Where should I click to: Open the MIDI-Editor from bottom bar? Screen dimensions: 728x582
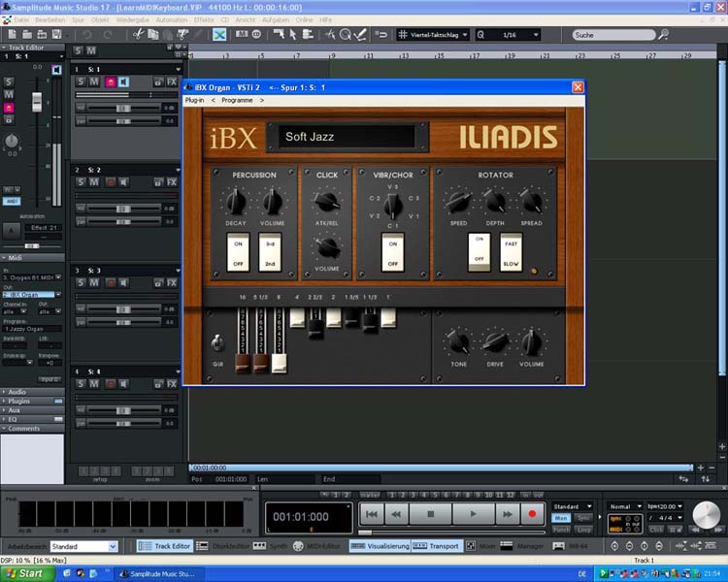pyautogui.click(x=317, y=546)
